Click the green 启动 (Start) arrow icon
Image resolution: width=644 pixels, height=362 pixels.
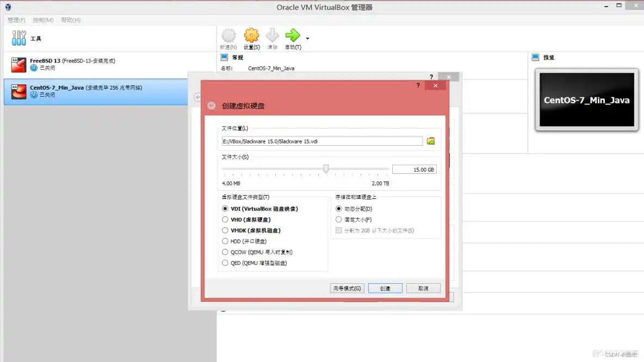click(x=294, y=36)
